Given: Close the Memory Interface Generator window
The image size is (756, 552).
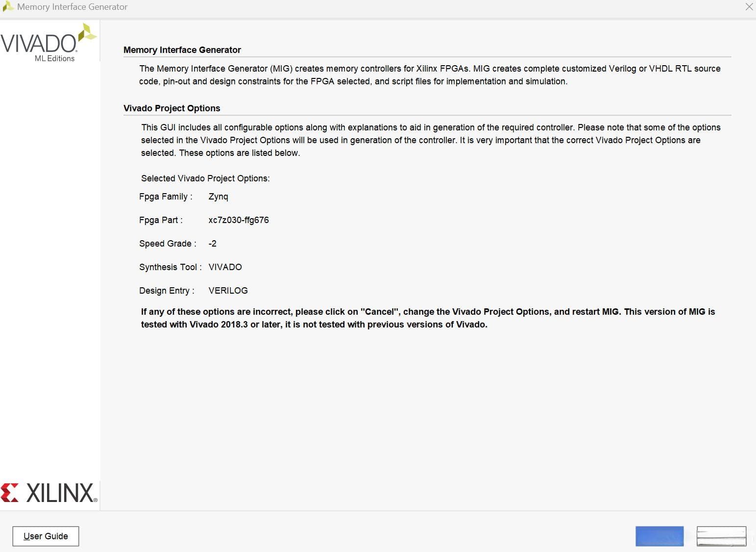Looking at the screenshot, I should point(749,7).
